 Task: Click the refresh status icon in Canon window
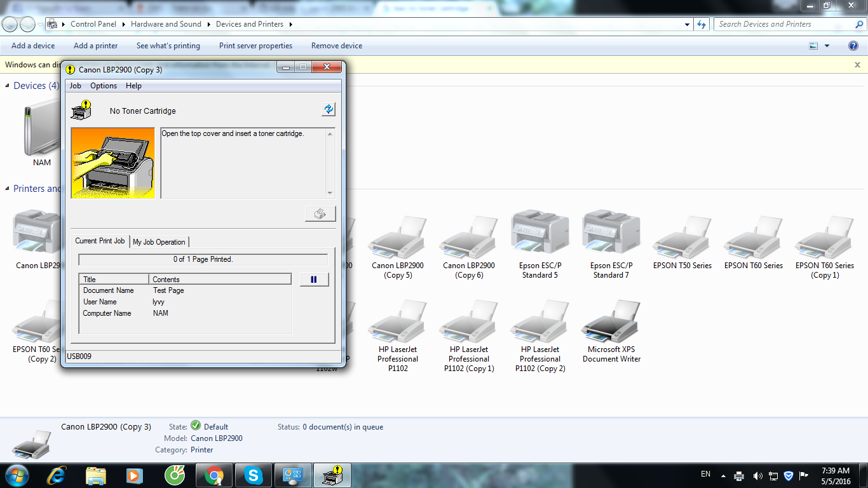[328, 109]
